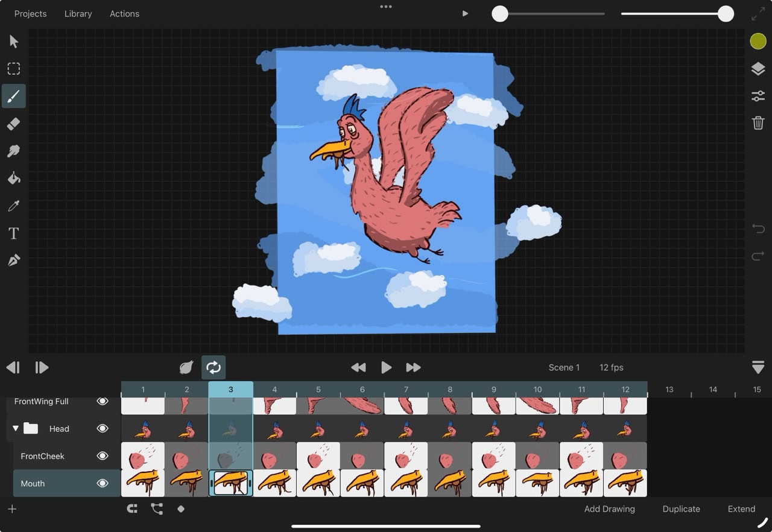Click the redo arrow
This screenshot has height=532, width=772.
pos(758,256)
